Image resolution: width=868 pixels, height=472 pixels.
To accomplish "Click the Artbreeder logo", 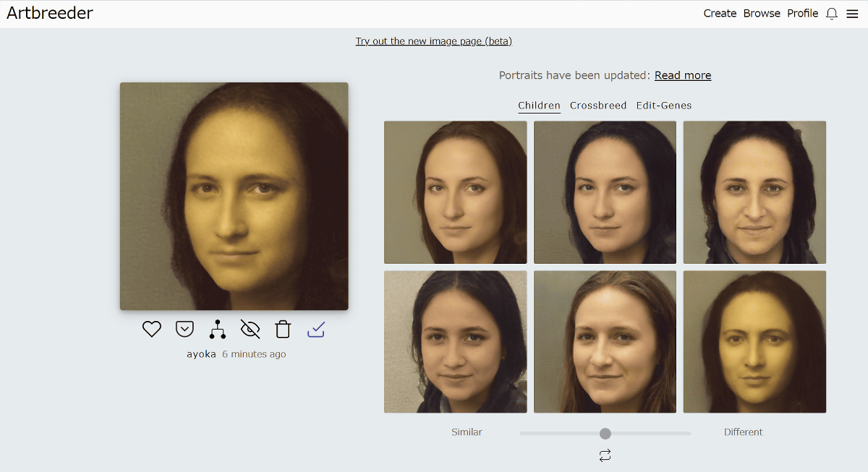I will [x=50, y=13].
